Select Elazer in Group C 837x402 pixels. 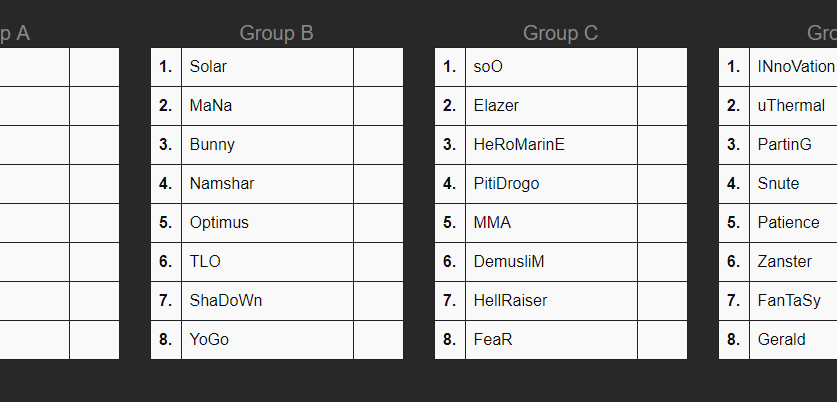point(496,106)
